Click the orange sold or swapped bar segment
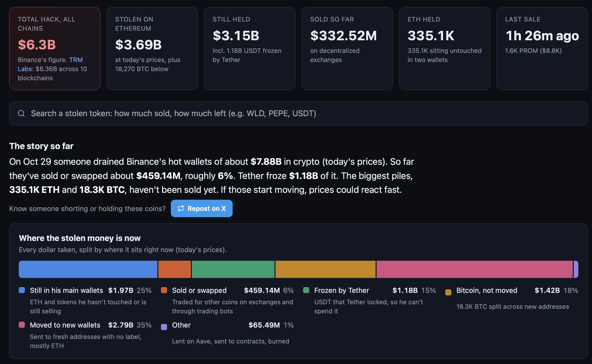This screenshot has width=592, height=364. [x=175, y=269]
